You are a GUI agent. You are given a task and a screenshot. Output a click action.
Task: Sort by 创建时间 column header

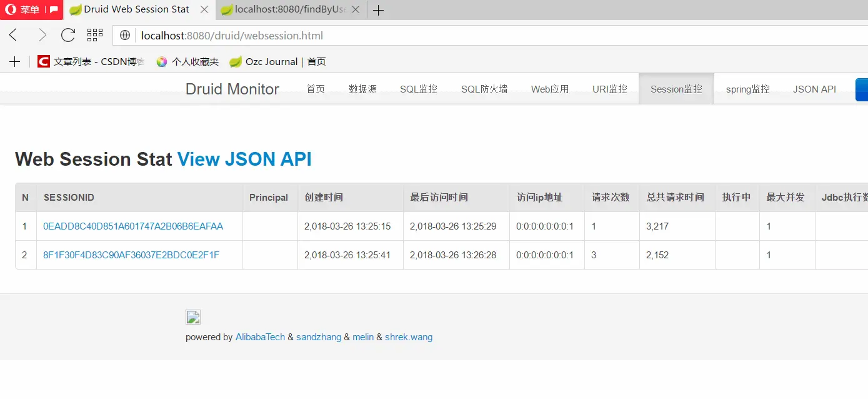tap(350, 197)
